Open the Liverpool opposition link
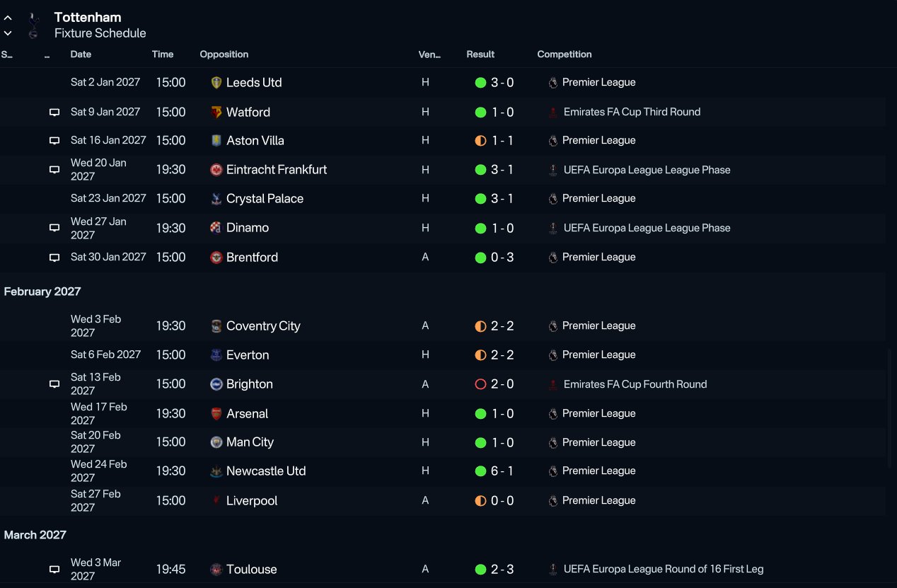 252,501
